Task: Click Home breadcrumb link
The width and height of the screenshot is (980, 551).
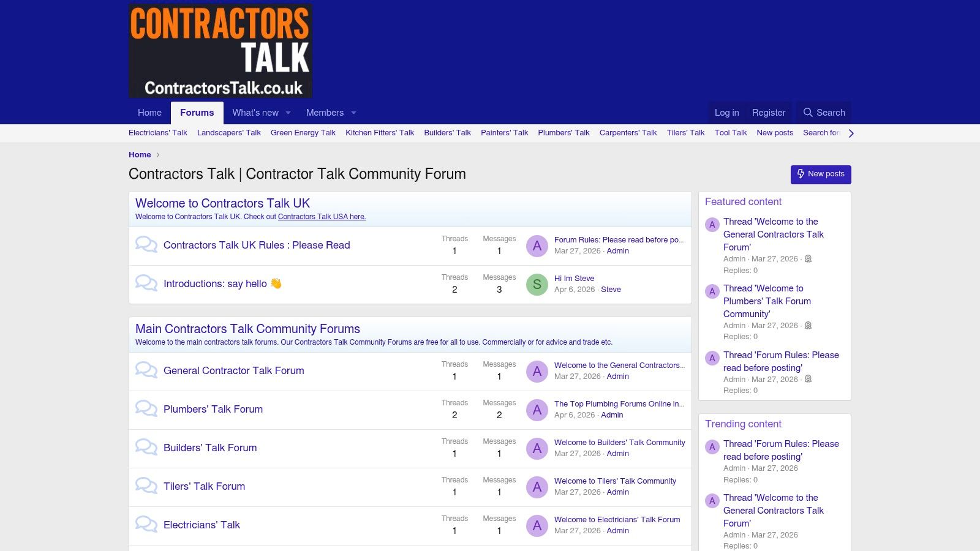Action: pos(140,155)
